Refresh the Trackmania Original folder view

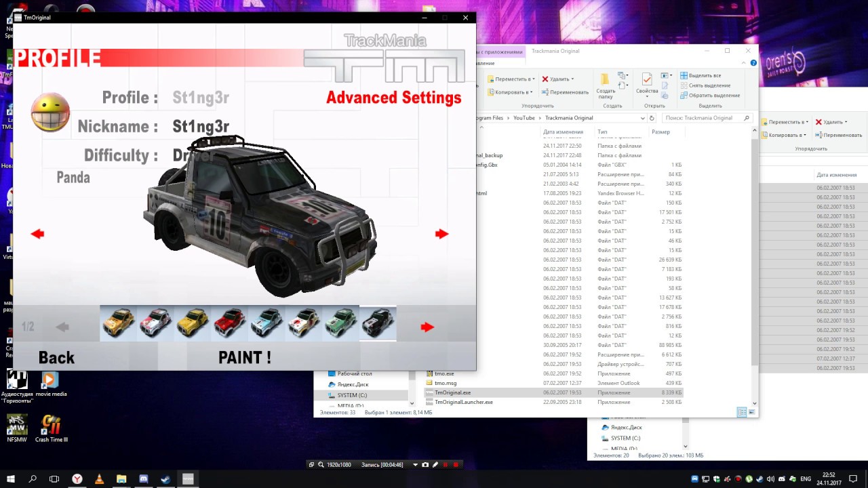(x=652, y=118)
